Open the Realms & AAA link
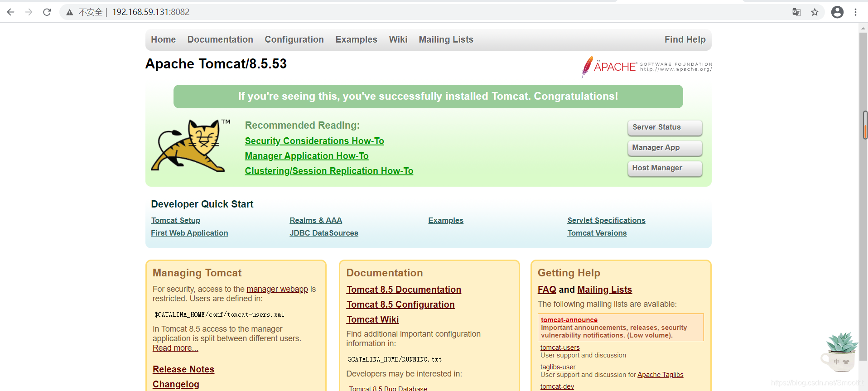The height and width of the screenshot is (391, 868). tap(316, 220)
